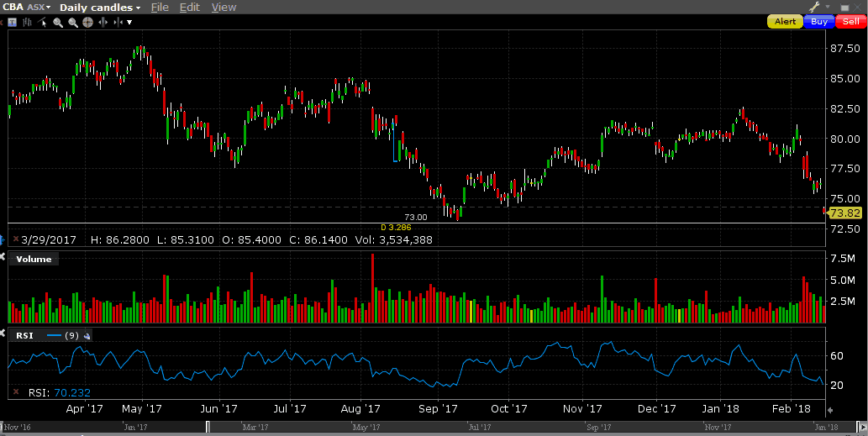Click the RSI value 70.232
Viewport: 868px width, 436px height.
[x=72, y=393]
